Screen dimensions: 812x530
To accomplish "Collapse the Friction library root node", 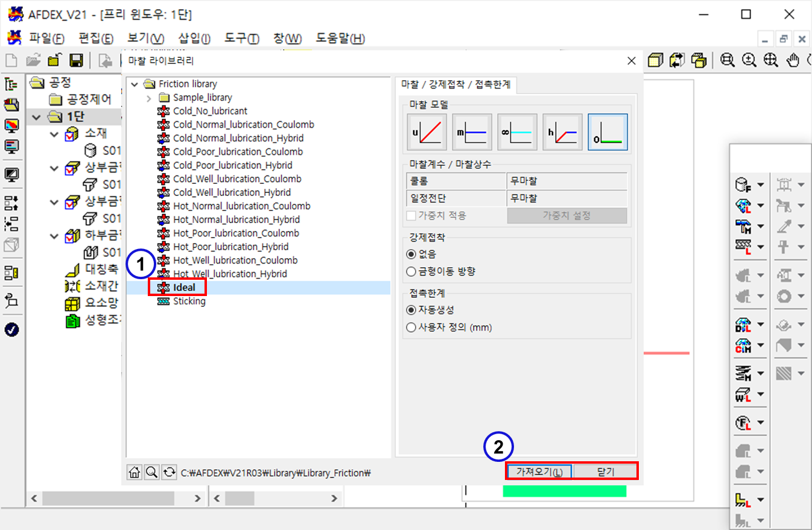I will pos(135,84).
